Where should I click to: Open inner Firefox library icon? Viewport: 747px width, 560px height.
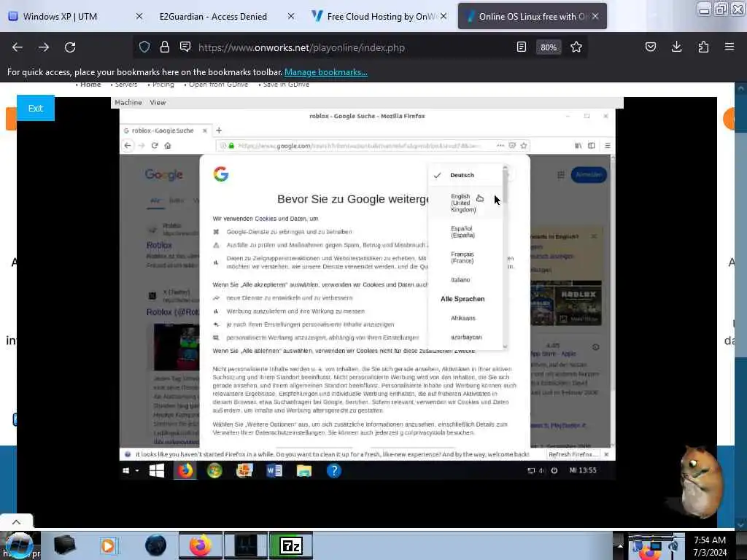[x=578, y=146]
